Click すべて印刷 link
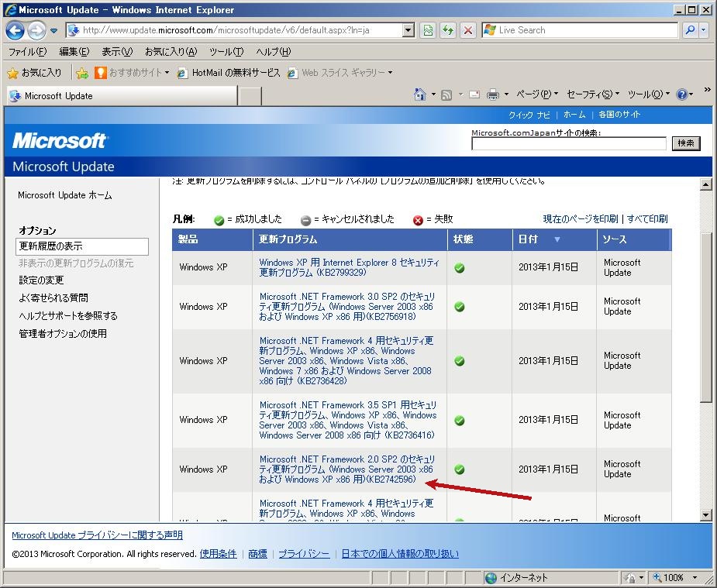This screenshot has height=588, width=717. (x=647, y=218)
